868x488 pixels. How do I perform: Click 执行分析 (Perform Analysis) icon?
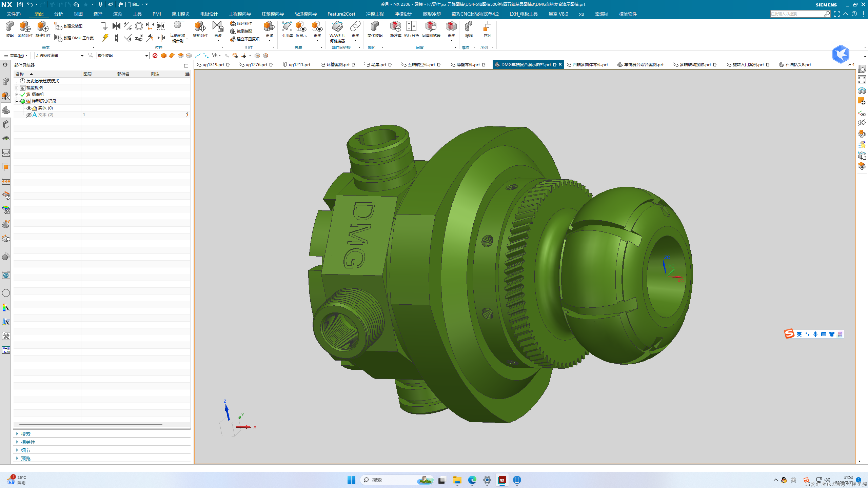(411, 29)
